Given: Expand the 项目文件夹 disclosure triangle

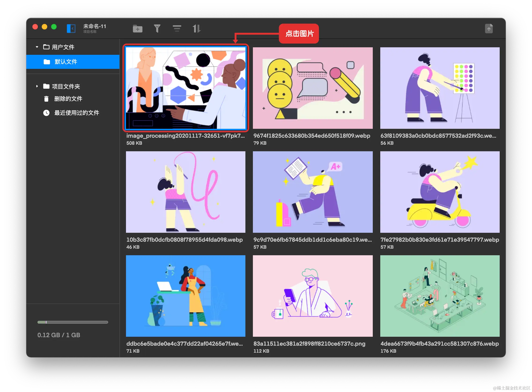Looking at the screenshot, I should pos(37,86).
